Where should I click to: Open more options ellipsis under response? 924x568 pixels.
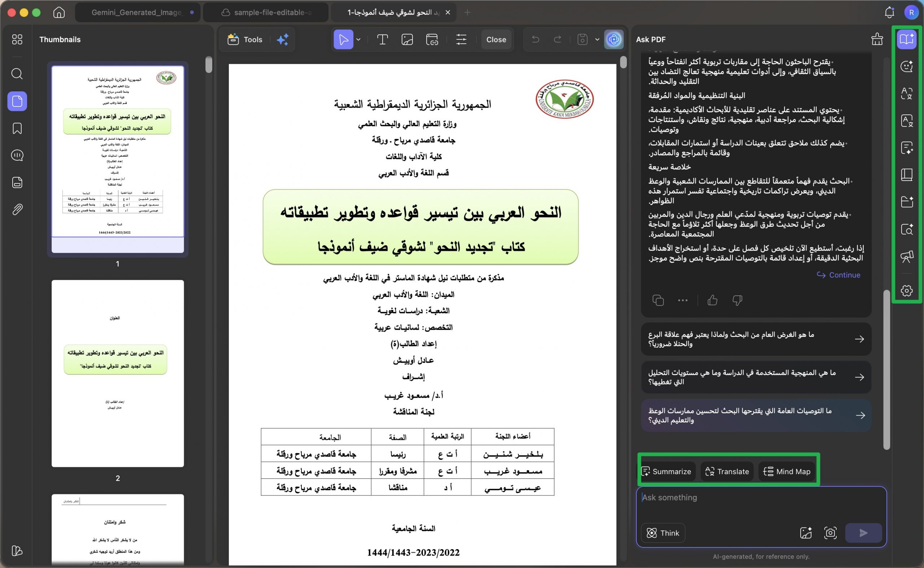point(683,300)
